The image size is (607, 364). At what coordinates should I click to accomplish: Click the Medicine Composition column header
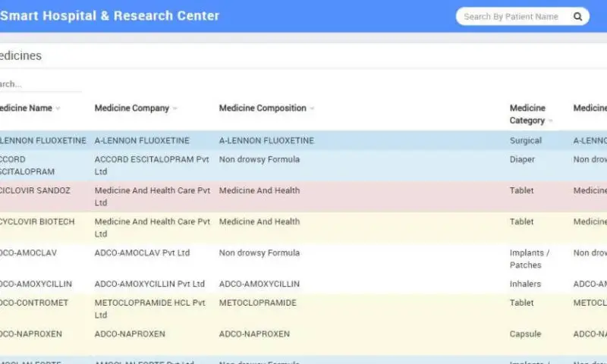pos(263,108)
